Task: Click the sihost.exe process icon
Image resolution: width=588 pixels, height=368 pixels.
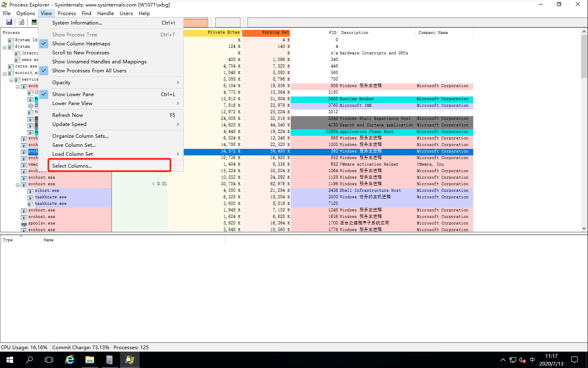Action: [31, 191]
